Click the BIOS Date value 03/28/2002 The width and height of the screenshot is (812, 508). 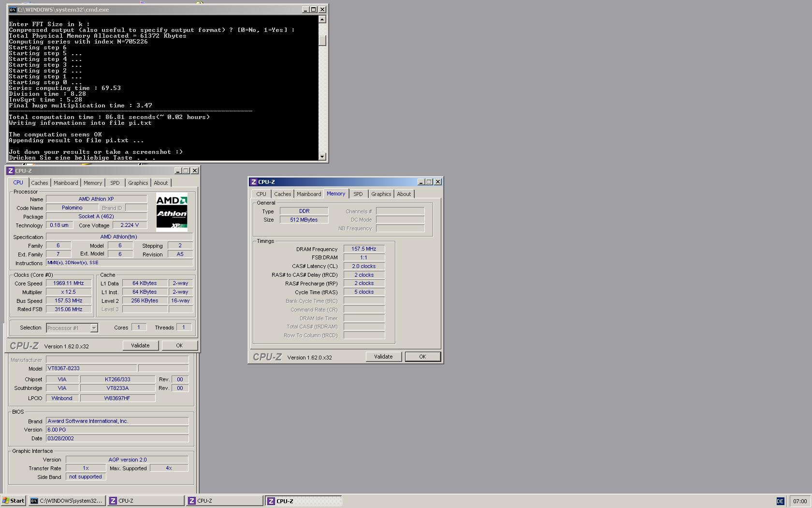pyautogui.click(x=117, y=439)
